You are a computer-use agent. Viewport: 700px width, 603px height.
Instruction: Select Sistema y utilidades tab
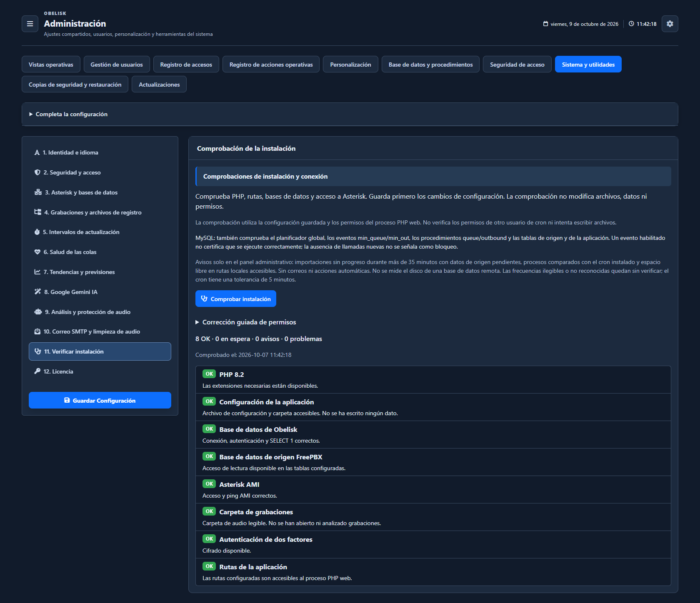(588, 65)
